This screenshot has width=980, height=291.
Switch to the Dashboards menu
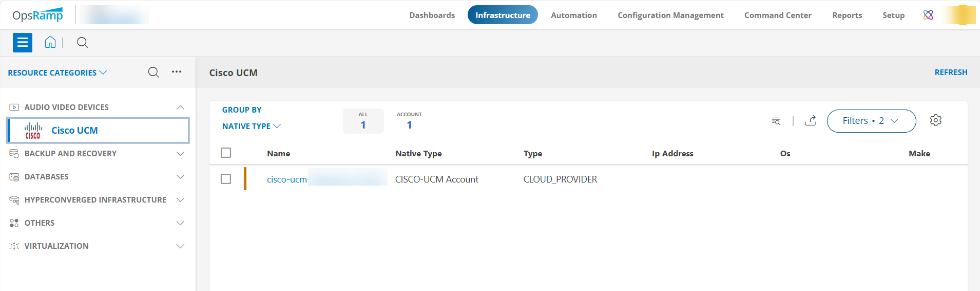[x=432, y=15]
